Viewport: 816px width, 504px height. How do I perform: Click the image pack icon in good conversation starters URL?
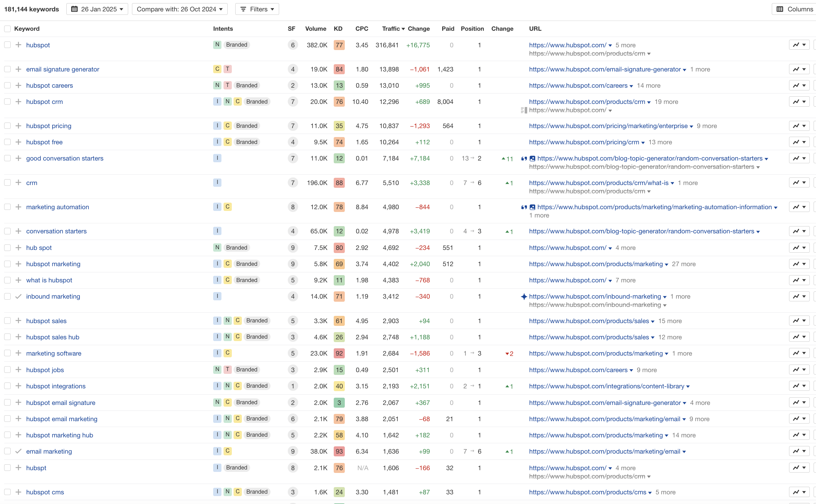pos(532,158)
